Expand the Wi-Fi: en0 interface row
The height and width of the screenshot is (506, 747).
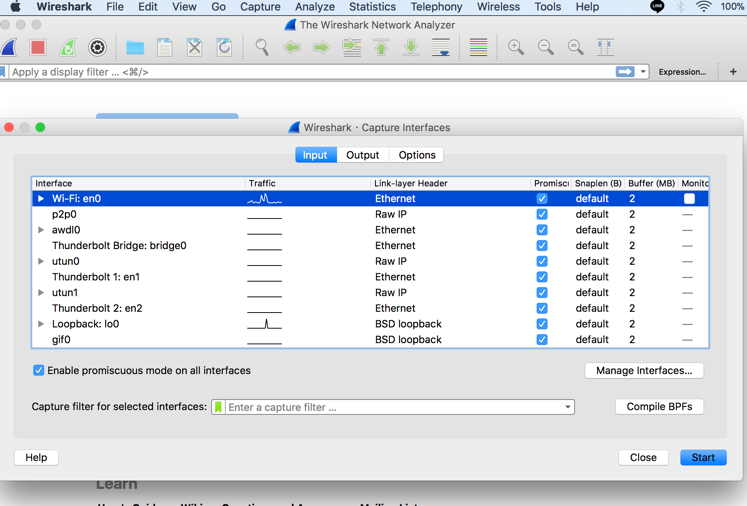pos(41,199)
